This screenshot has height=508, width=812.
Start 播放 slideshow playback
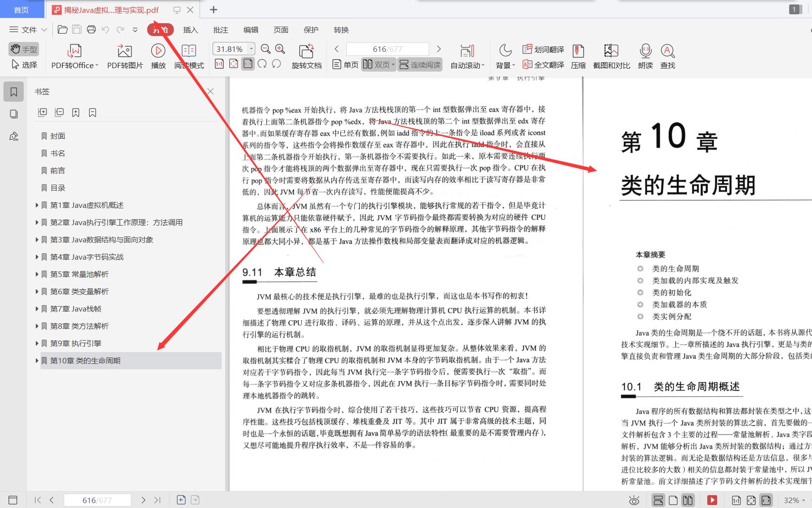[x=158, y=55]
